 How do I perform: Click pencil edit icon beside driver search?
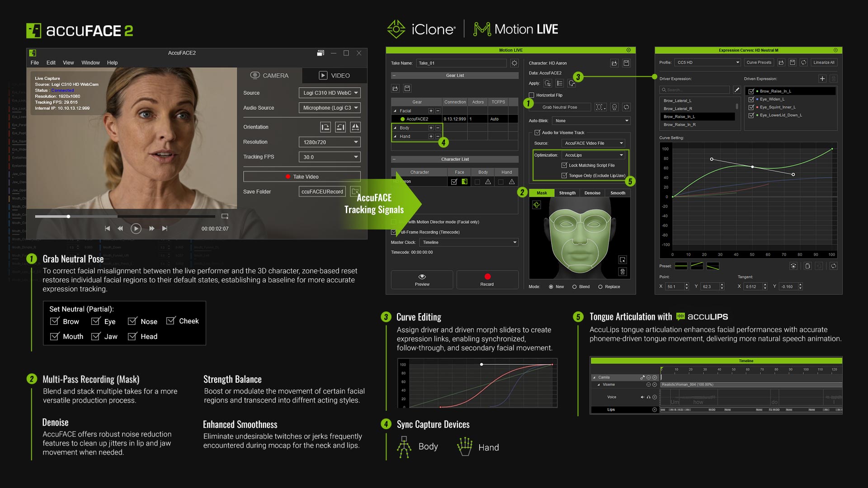coord(737,90)
